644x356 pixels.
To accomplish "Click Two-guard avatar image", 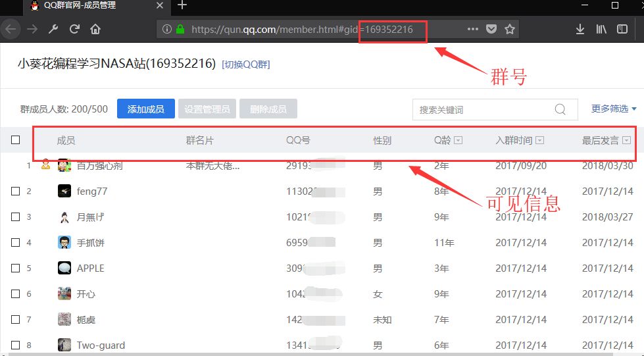I will 64,345.
